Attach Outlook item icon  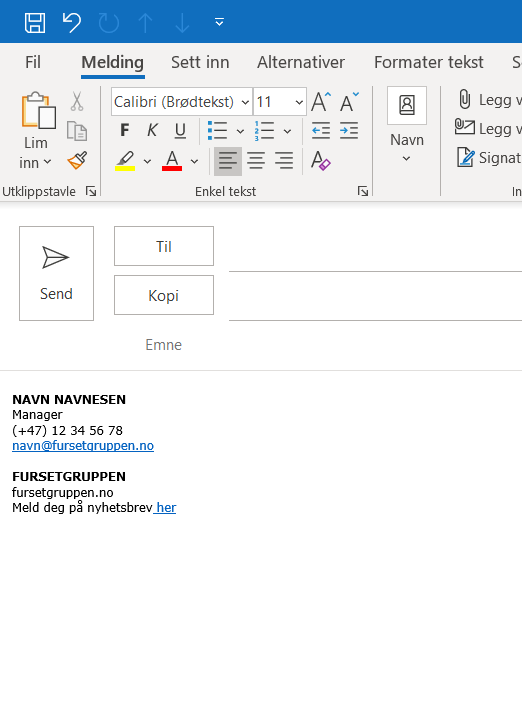pos(465,128)
